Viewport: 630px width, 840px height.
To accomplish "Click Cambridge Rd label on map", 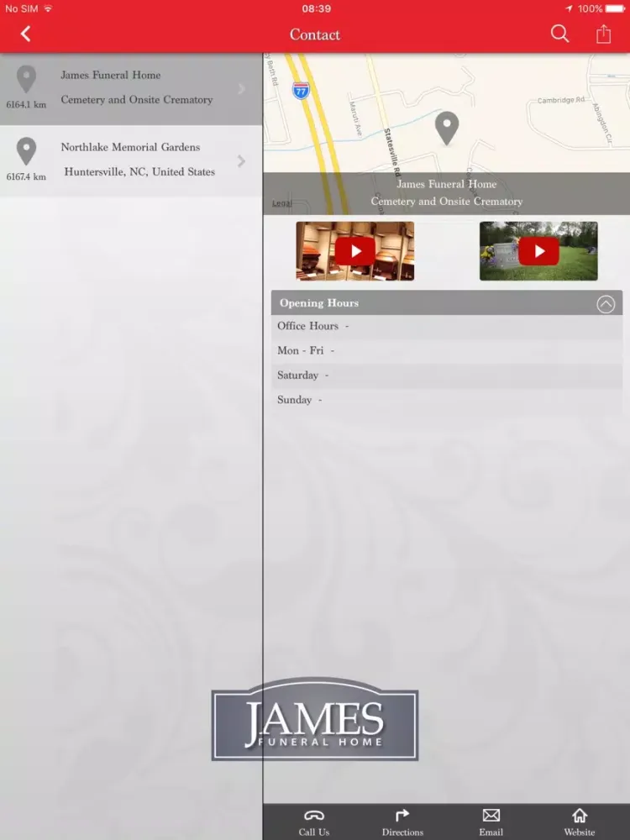I will coord(561,100).
